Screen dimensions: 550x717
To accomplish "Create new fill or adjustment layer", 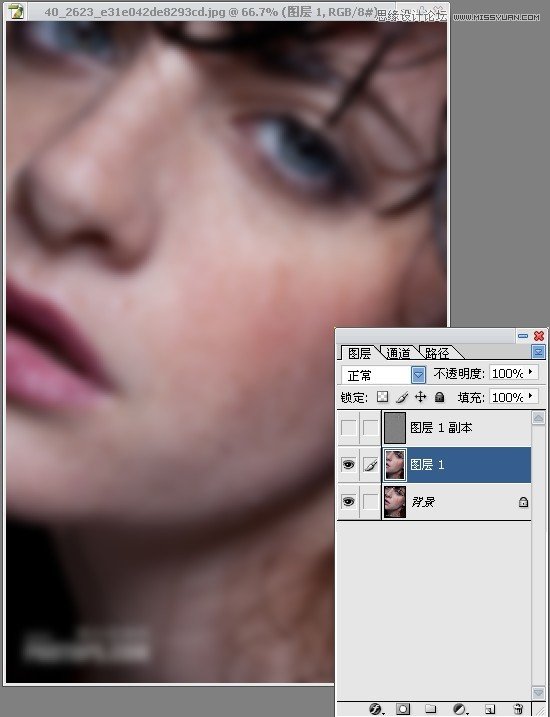I will [459, 709].
